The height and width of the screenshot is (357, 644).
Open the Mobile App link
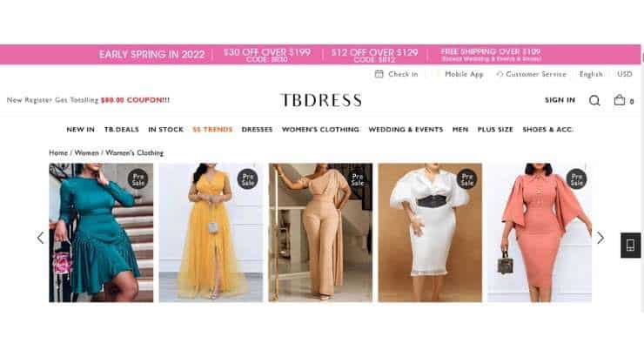point(464,74)
